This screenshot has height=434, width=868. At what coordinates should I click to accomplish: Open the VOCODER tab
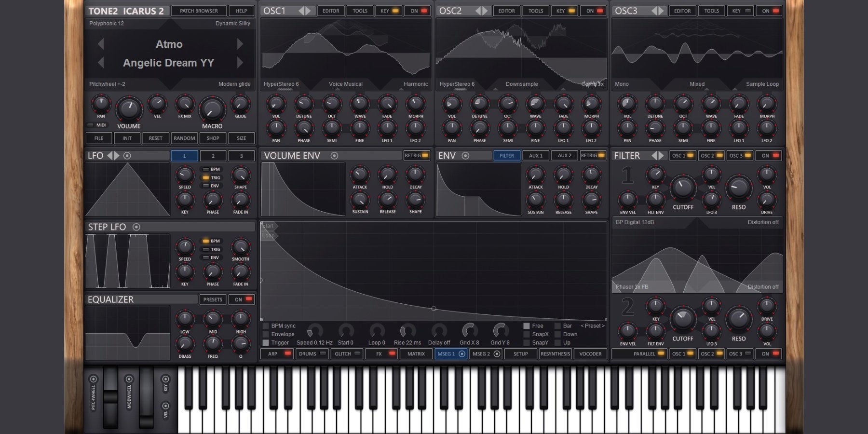pyautogui.click(x=590, y=354)
